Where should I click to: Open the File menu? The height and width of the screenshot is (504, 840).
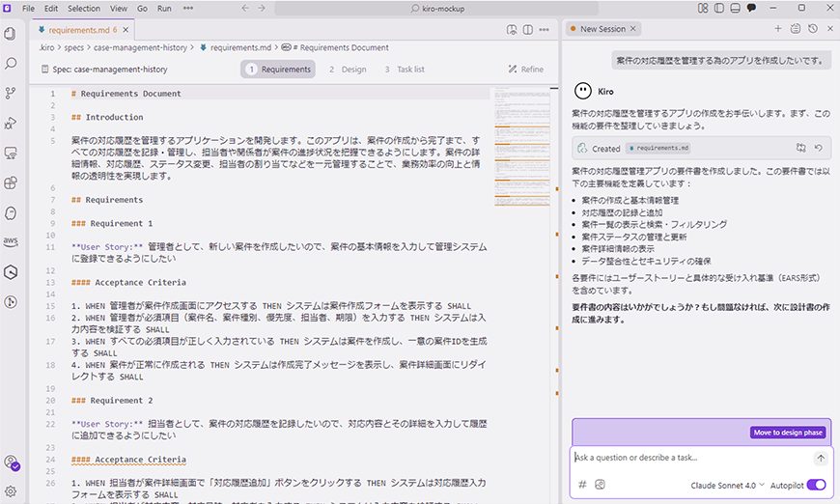click(28, 8)
